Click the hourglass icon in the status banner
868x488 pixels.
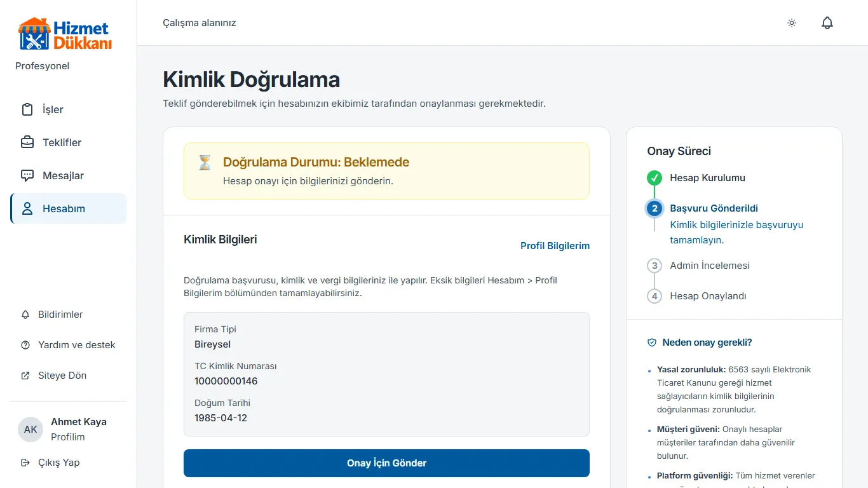coord(205,163)
